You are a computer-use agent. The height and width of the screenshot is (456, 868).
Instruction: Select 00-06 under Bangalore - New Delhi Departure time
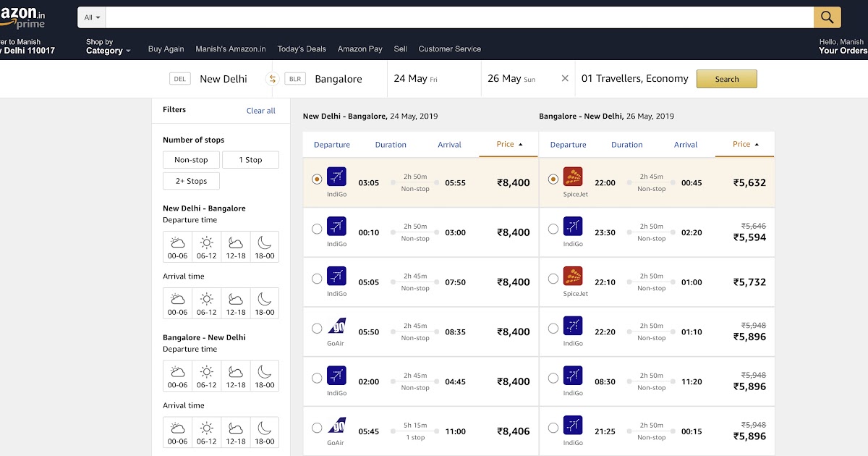coord(178,376)
